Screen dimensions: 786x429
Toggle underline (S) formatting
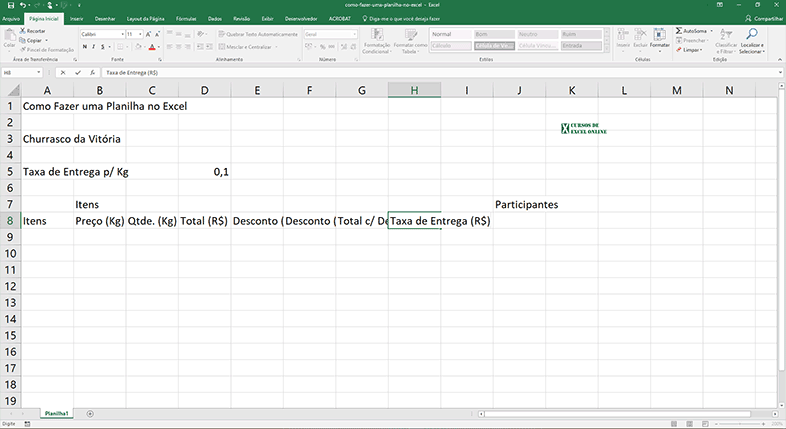tap(103, 47)
